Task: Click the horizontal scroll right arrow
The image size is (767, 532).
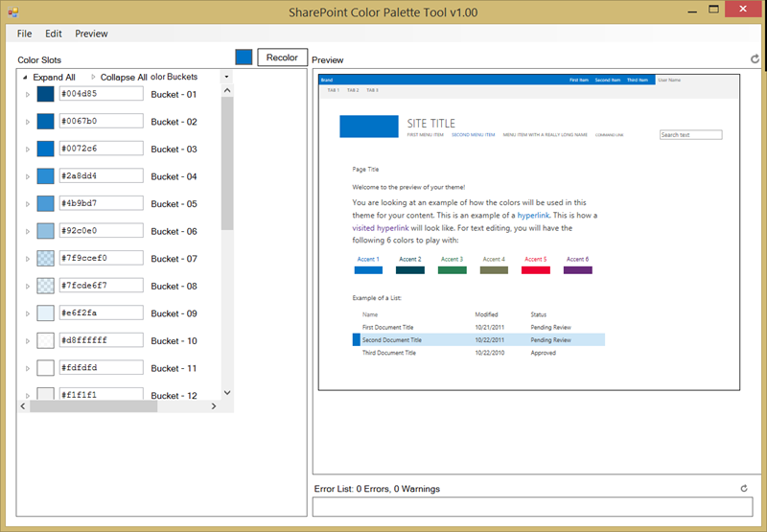Action: pyautogui.click(x=214, y=406)
